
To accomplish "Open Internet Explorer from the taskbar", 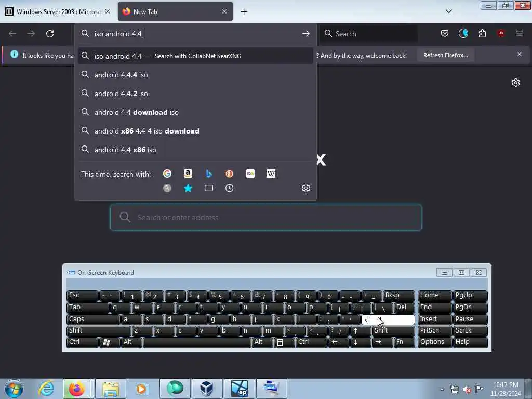I will pyautogui.click(x=46, y=389).
